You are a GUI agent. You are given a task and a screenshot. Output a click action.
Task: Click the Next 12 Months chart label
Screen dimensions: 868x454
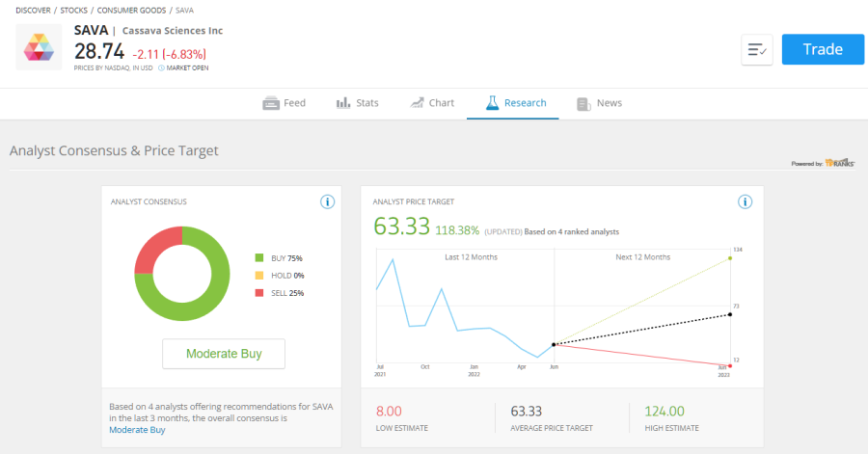[642, 257]
